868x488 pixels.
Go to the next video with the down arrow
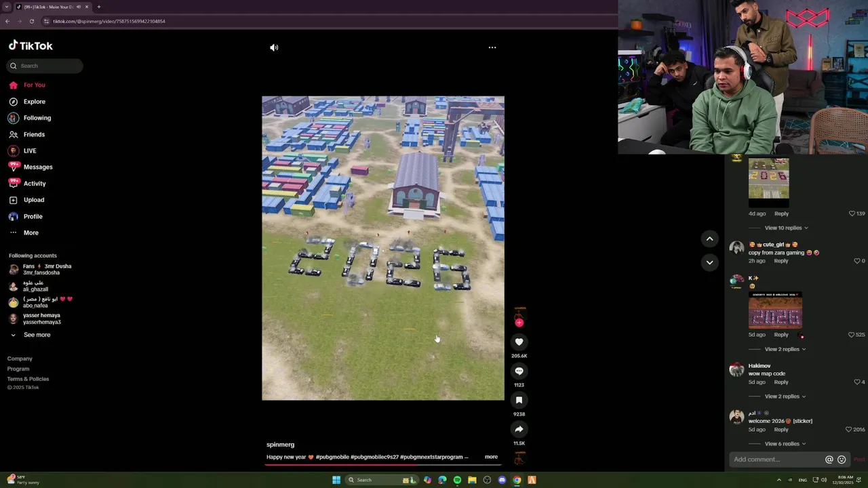(x=709, y=262)
